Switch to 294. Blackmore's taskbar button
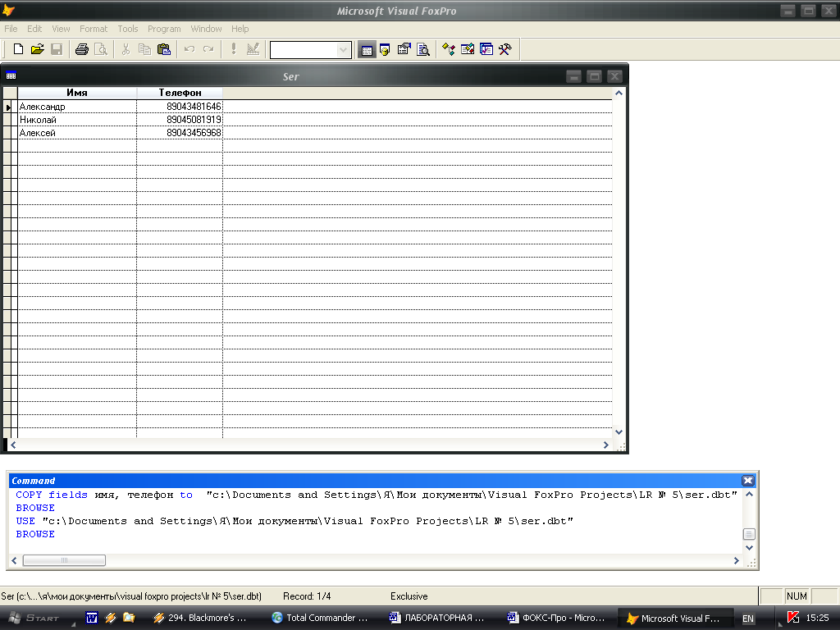 pos(200,618)
